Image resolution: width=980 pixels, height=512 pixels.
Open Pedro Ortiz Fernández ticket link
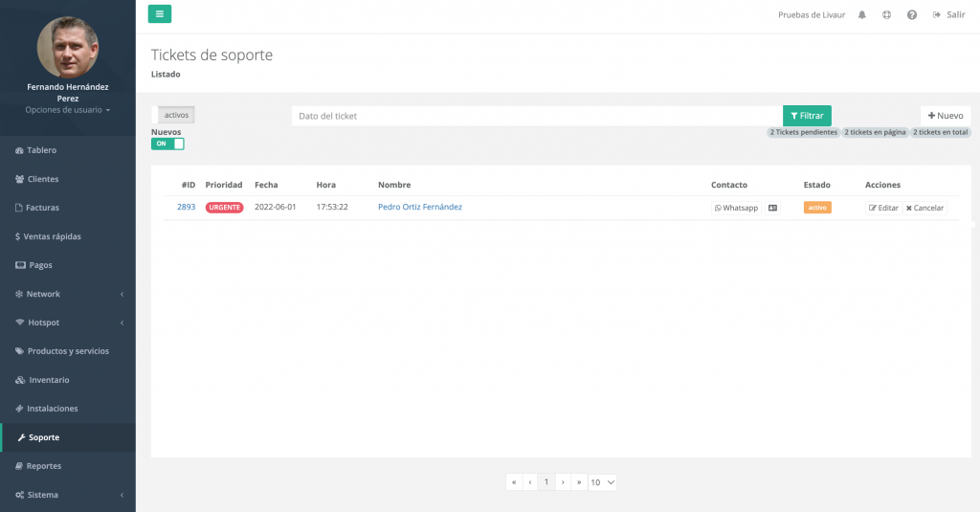[419, 207]
